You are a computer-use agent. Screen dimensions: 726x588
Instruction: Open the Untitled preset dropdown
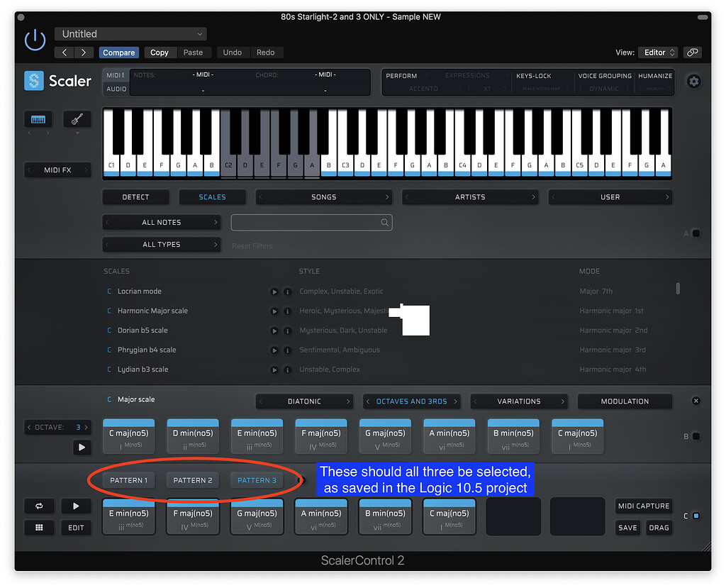coord(130,33)
